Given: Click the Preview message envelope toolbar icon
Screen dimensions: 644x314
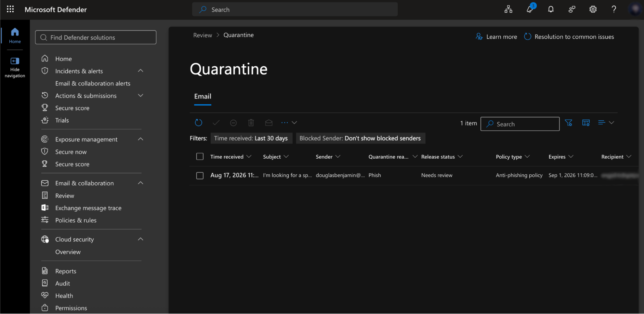Looking at the screenshot, I should 269,123.
